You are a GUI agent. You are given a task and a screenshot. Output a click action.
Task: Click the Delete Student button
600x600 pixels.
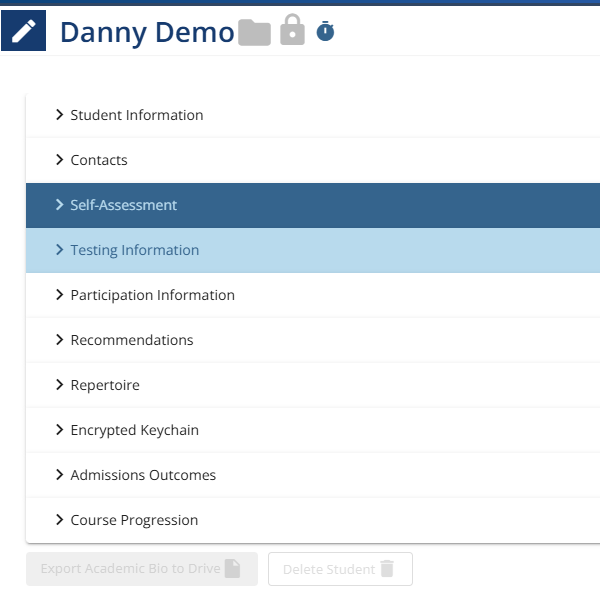click(340, 569)
